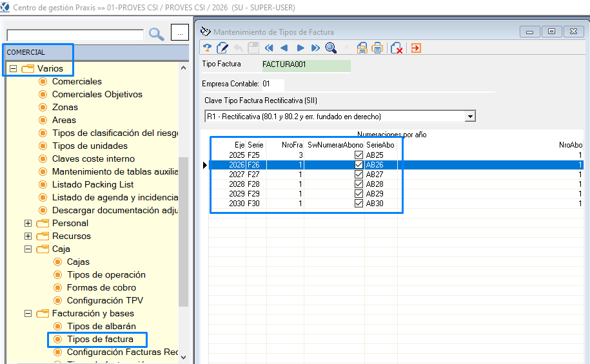The image size is (590, 364).
Task: Toggle SwNumerarAbono checkbox for 2025
Action: [x=359, y=155]
